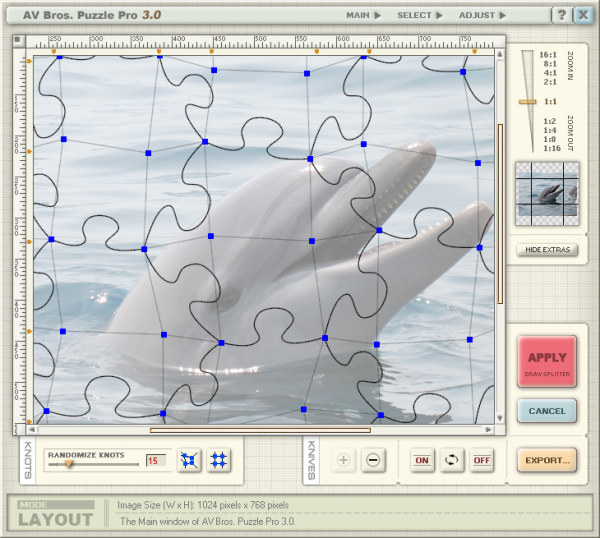
Task: Click the horizontal scrollbar thumb
Action: pos(260,430)
